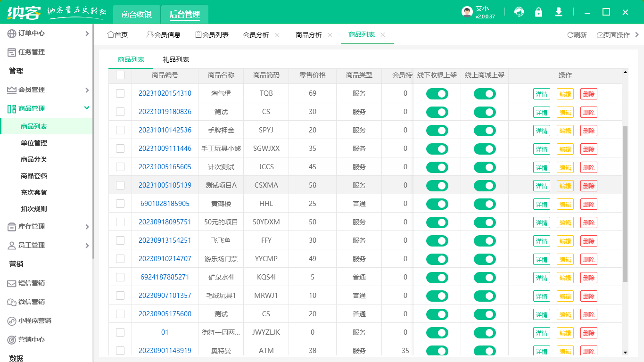This screenshot has width=644, height=362.
Task: Click 详情 button for 淘气堡
Action: coord(542,94)
